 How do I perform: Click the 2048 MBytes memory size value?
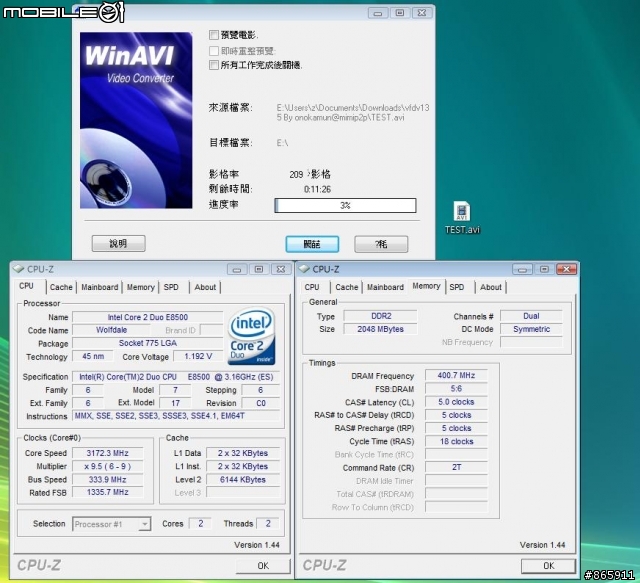(x=381, y=329)
